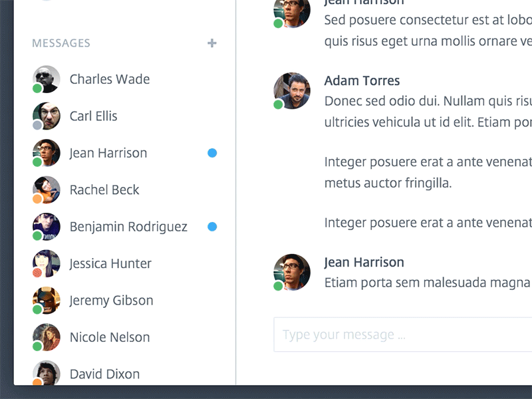Viewport: 532px width, 399px height.
Task: Click Jean Harrison's avatar next to his latest message
Action: [x=292, y=272]
